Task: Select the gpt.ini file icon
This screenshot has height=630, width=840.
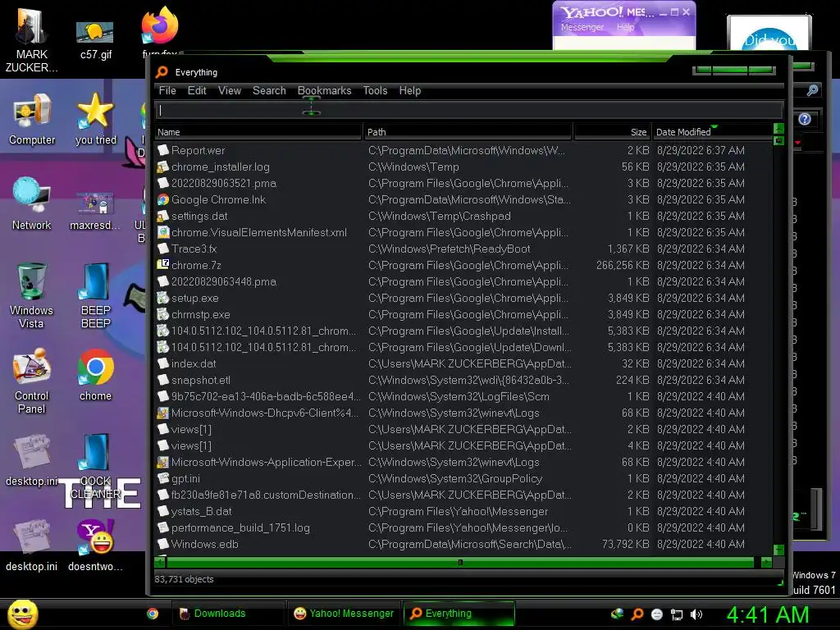Action: click(163, 478)
